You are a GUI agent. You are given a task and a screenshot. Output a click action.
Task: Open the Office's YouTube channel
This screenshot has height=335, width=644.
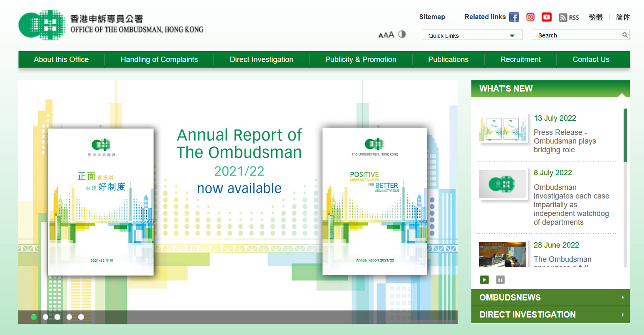[546, 17]
